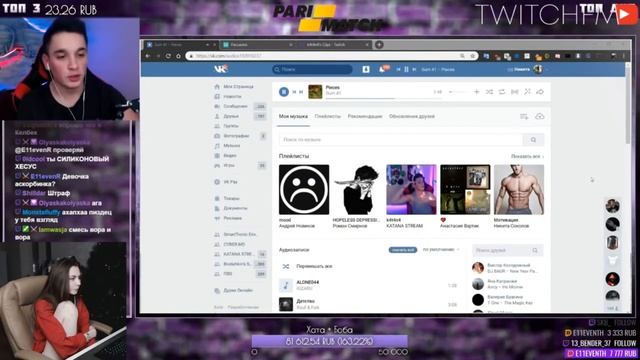The image size is (640, 360).
Task: Open the KATANA STREAM playlist cover
Action: (411, 189)
